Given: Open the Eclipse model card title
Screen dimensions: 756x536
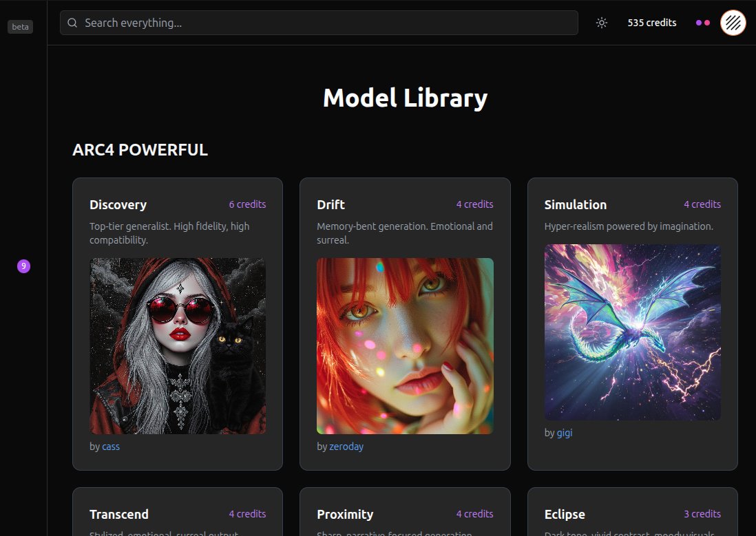Looking at the screenshot, I should pyautogui.click(x=565, y=514).
